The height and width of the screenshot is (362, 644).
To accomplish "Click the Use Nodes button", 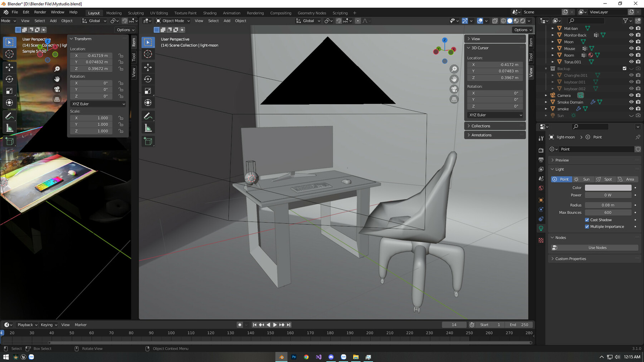I will point(597,247).
